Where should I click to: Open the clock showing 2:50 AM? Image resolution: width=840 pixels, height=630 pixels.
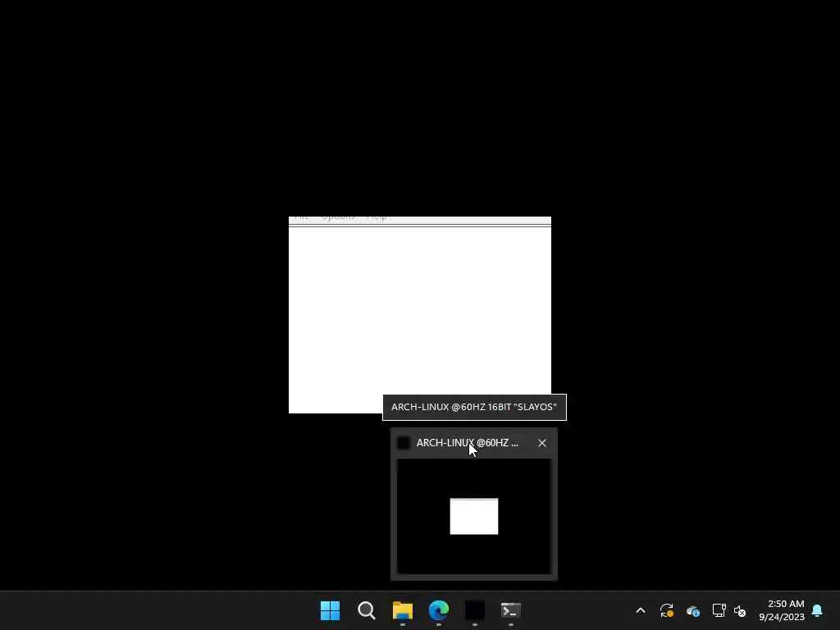[782, 610]
